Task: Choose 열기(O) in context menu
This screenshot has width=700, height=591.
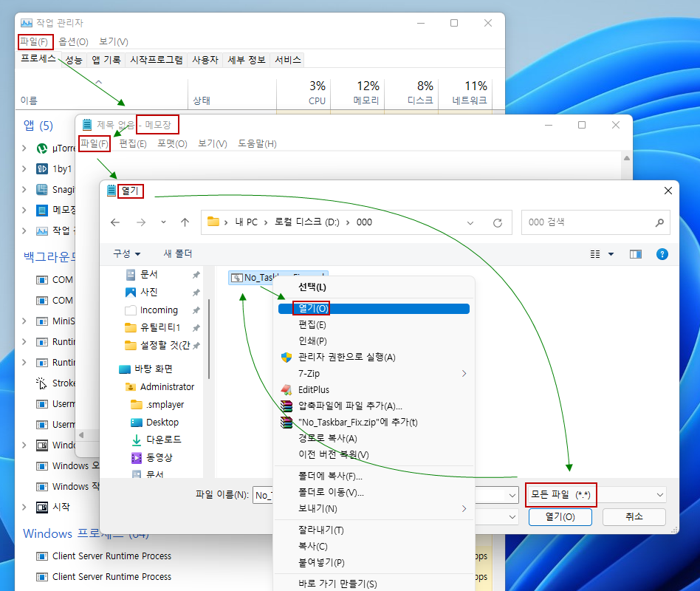Action: (374, 309)
